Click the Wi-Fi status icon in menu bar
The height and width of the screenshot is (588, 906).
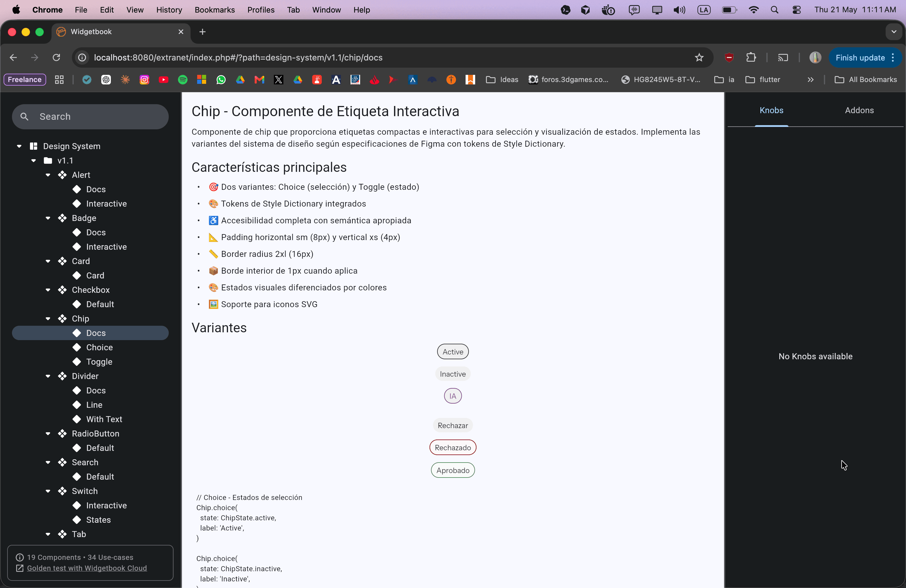(x=753, y=10)
